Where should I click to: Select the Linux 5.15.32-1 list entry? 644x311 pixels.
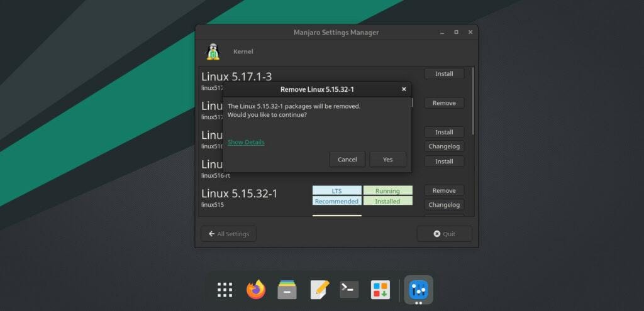(240, 194)
